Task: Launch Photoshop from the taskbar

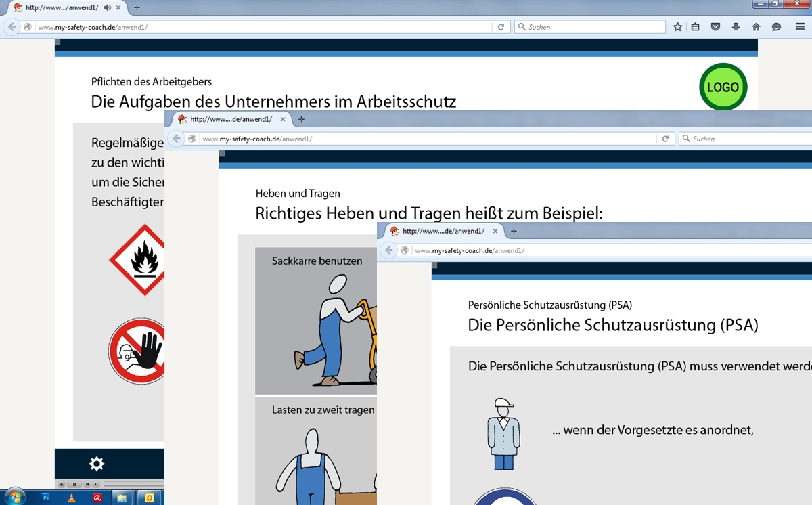Action: pyautogui.click(x=46, y=497)
